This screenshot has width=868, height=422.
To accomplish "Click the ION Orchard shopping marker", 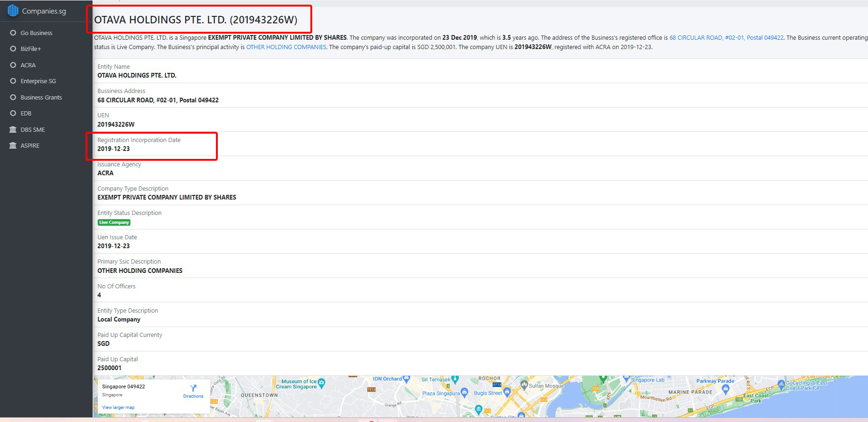I will [x=406, y=379].
